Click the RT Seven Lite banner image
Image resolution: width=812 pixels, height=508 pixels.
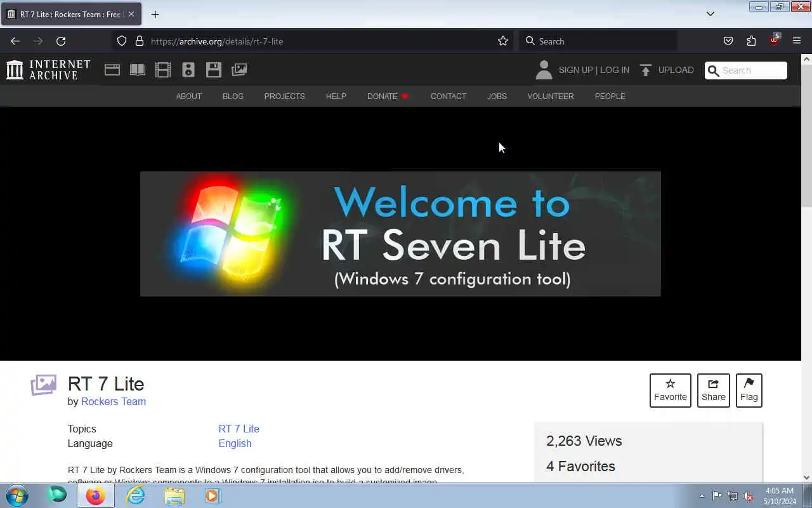tap(400, 234)
